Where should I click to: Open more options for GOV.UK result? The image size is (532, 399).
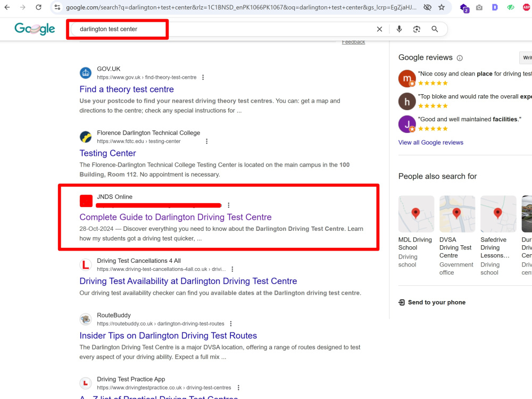[203, 77]
